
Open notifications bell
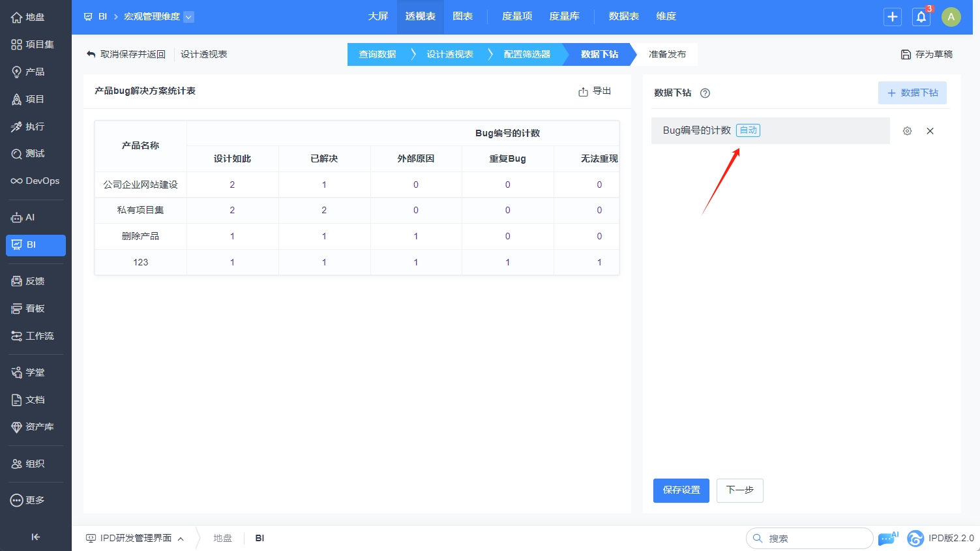pos(921,17)
